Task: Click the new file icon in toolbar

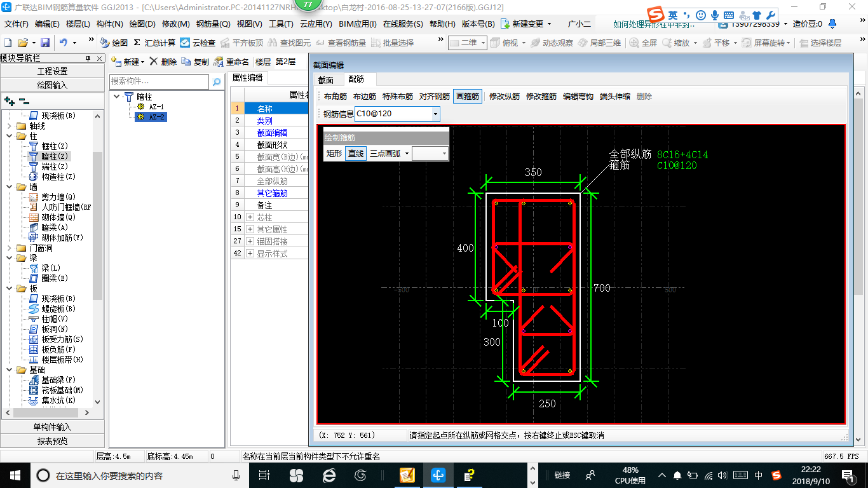Action: pyautogui.click(x=8, y=43)
